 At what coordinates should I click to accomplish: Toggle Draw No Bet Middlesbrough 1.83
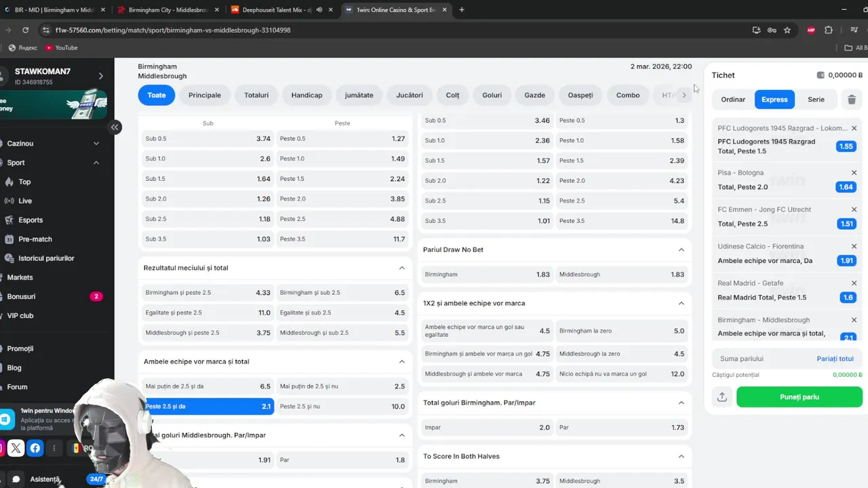pyautogui.click(x=621, y=274)
